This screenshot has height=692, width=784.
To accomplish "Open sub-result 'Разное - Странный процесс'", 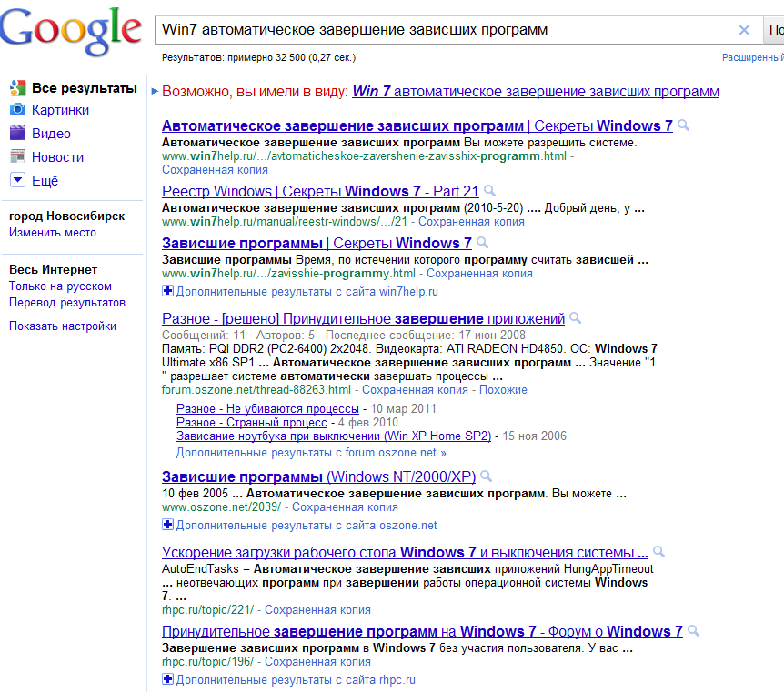I will point(252,423).
